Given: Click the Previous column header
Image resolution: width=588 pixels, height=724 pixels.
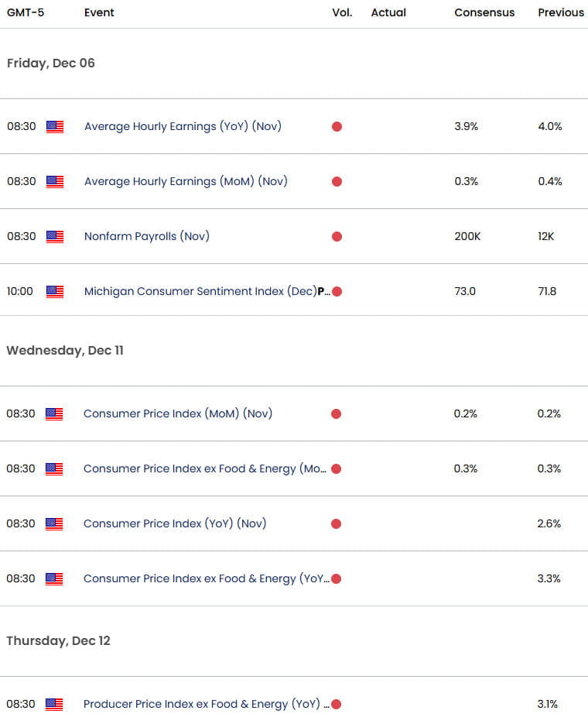Looking at the screenshot, I should (x=561, y=12).
